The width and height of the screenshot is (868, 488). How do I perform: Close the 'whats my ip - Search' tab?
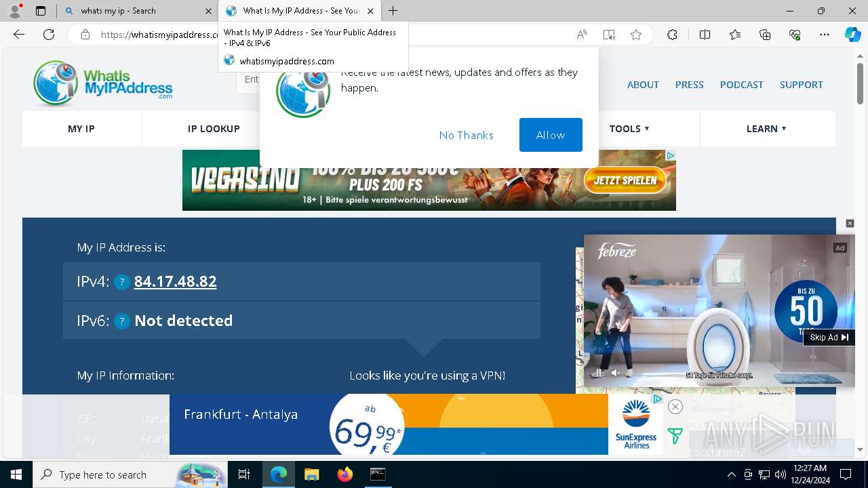tap(208, 11)
